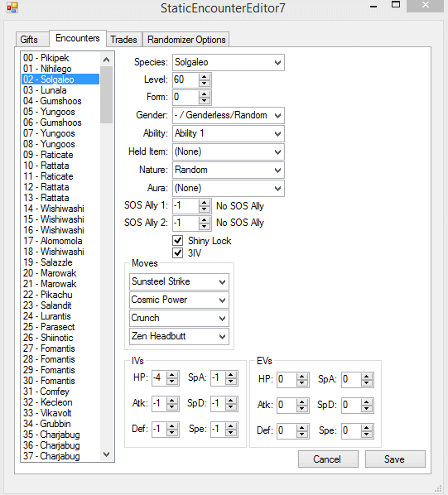Select 34 - Grubbin in the list
The width and height of the screenshot is (448, 495).
coord(60,424)
